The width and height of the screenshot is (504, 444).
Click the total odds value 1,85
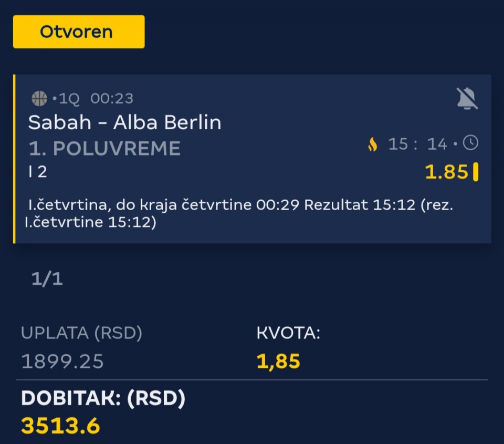click(x=278, y=361)
